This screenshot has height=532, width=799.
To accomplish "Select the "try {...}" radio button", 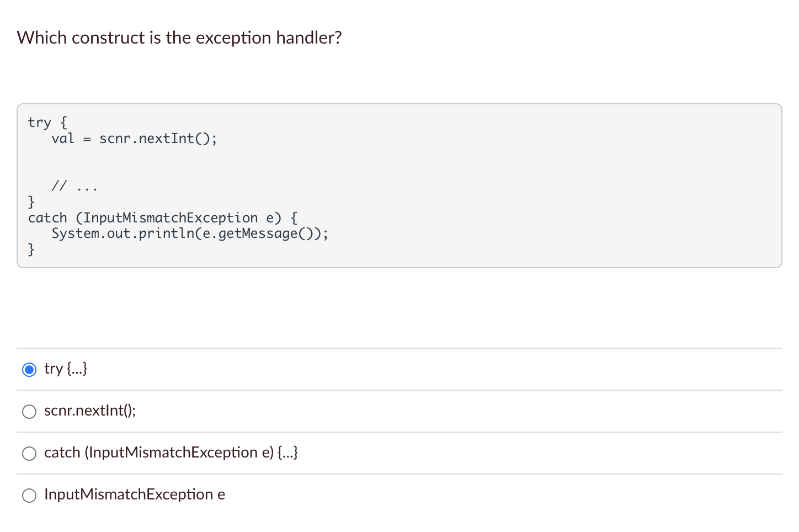I will [29, 369].
